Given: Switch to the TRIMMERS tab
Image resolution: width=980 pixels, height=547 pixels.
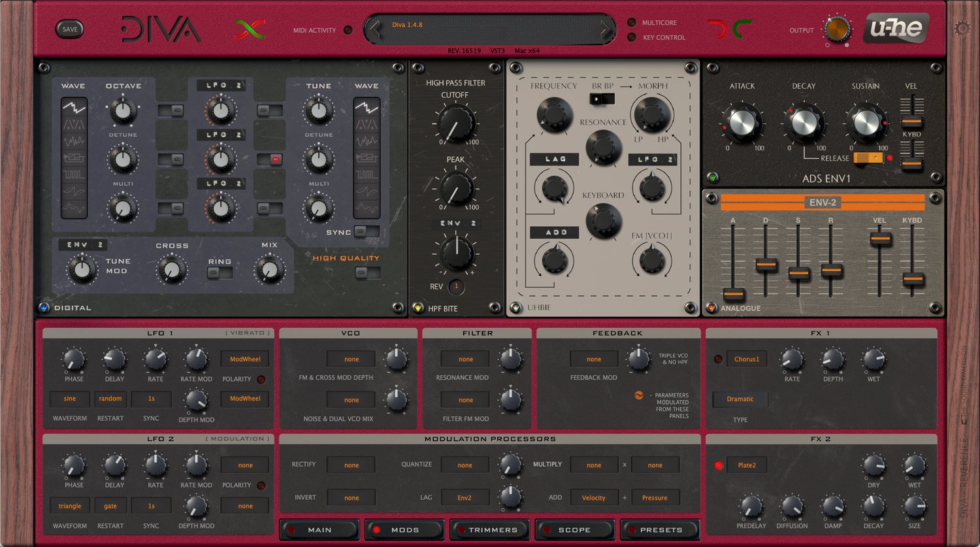Looking at the screenshot, I should [x=489, y=529].
